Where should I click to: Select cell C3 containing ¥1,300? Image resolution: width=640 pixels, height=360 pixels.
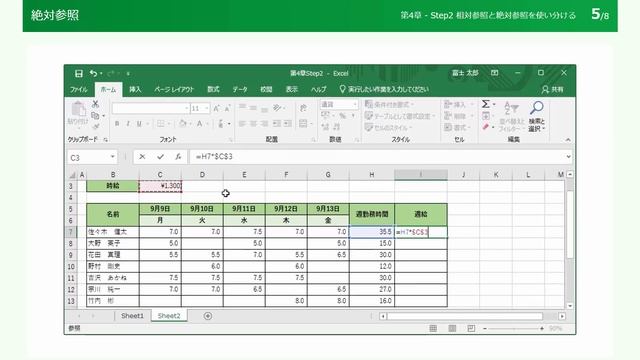click(x=160, y=186)
